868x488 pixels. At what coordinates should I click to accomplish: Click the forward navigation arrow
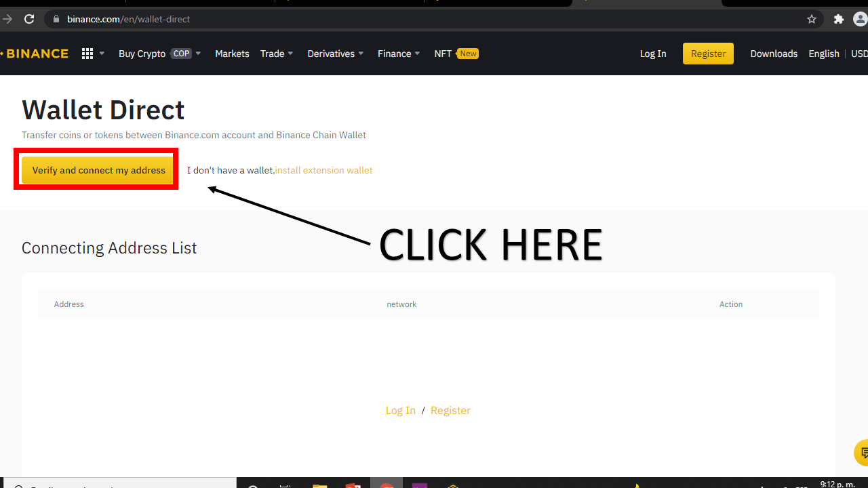pos(7,19)
